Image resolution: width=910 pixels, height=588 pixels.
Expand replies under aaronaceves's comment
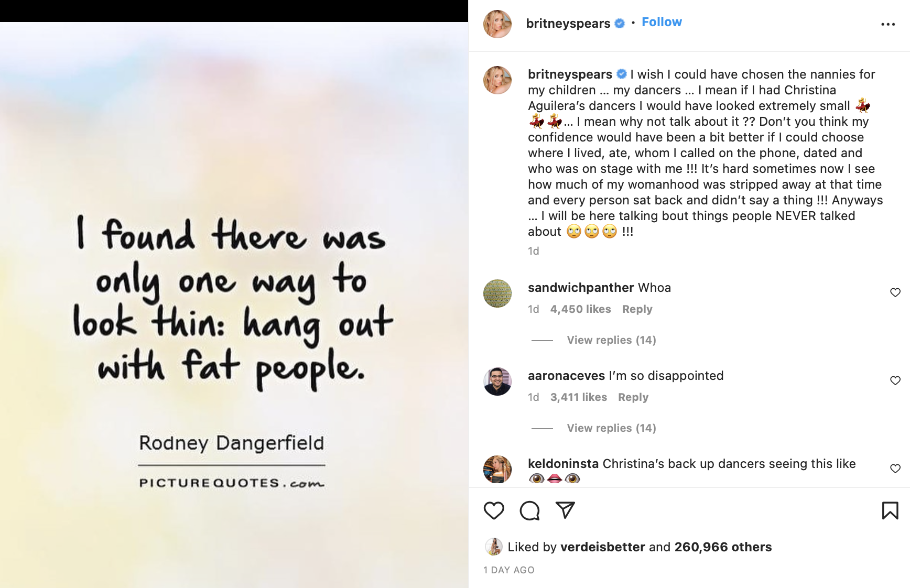(611, 428)
